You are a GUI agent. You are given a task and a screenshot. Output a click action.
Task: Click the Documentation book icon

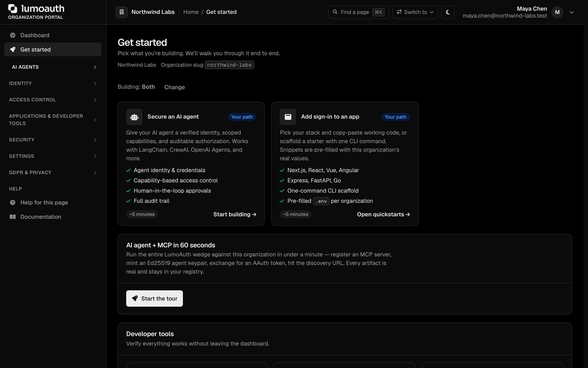pos(13,217)
